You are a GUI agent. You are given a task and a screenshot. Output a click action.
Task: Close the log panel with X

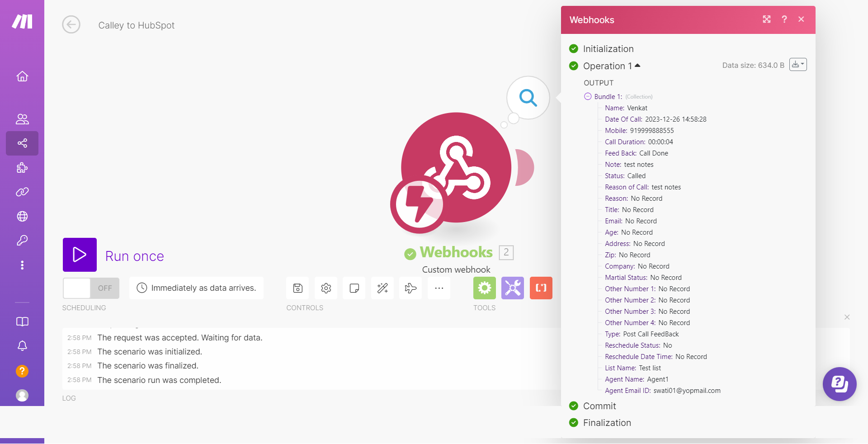pos(847,317)
